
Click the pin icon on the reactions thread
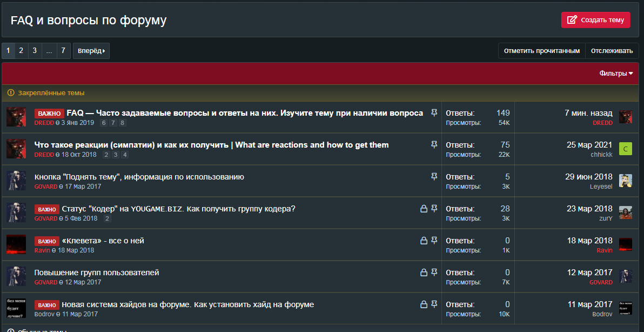click(434, 145)
